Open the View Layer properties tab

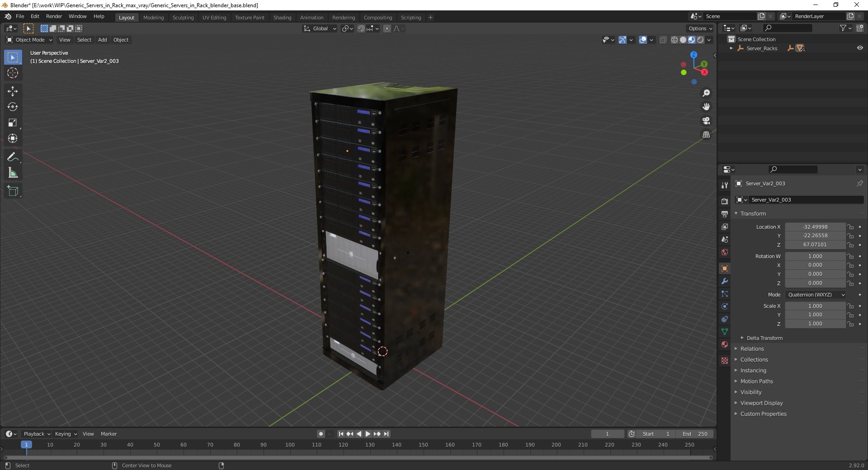tap(725, 226)
